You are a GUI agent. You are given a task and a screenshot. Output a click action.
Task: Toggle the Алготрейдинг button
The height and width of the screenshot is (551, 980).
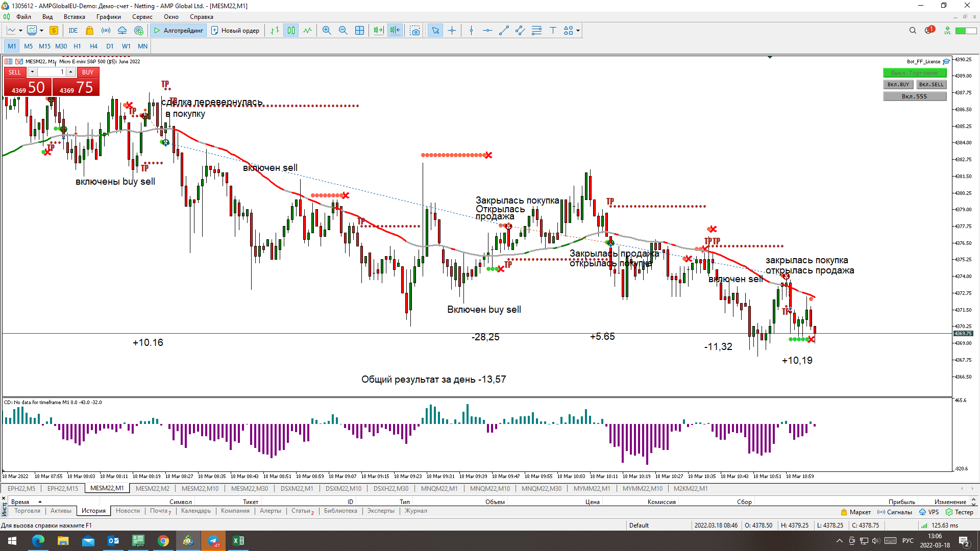(179, 31)
